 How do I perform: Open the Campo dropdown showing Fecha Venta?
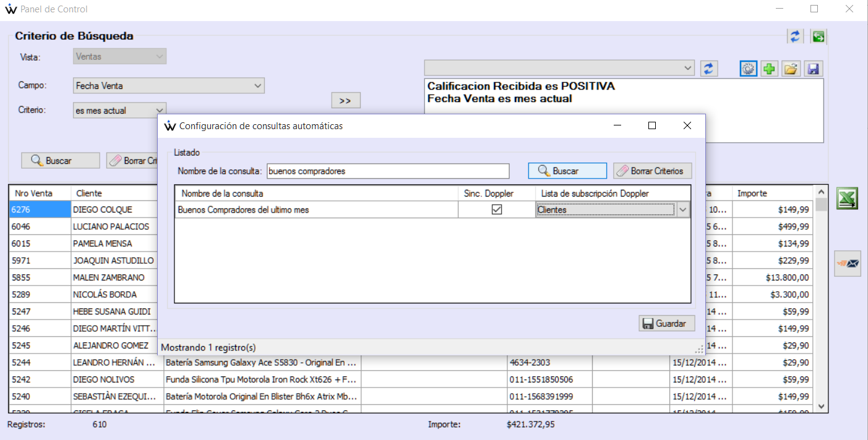point(169,86)
